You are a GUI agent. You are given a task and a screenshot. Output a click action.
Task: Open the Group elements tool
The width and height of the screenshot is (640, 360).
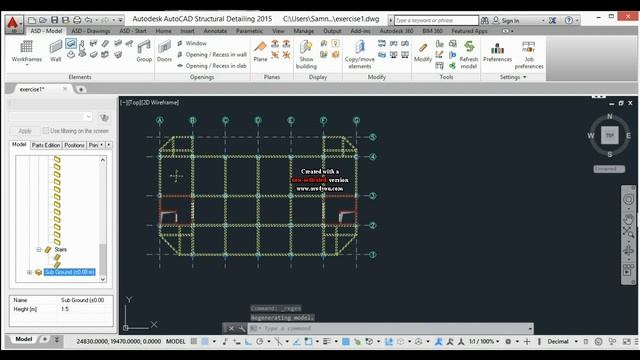pos(144,51)
